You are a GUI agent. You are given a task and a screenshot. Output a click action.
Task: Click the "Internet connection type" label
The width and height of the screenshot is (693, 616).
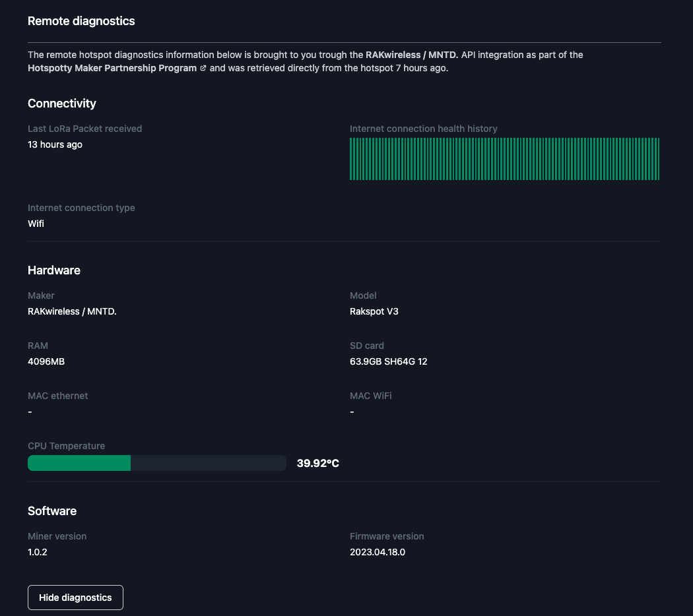[81, 208]
